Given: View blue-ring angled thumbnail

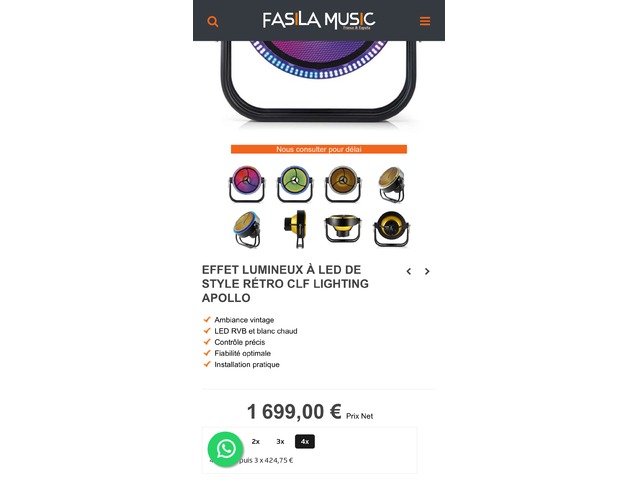Looking at the screenshot, I should (247, 229).
